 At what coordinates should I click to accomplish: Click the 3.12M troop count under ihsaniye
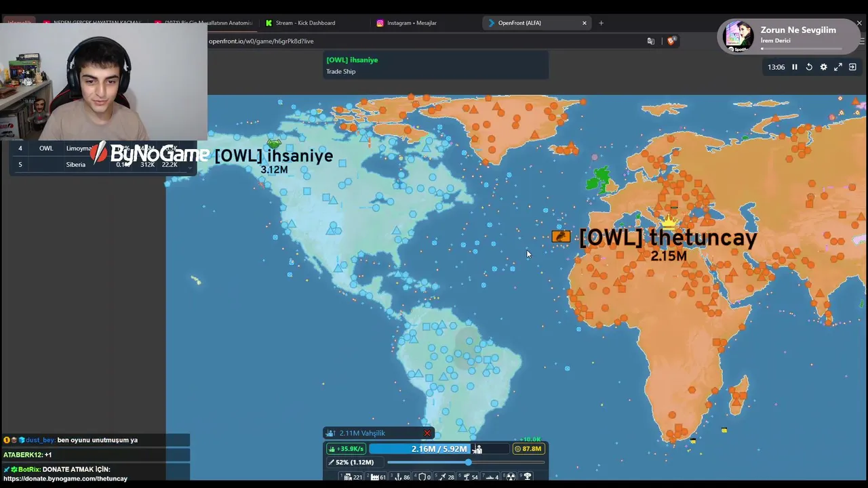coord(274,169)
